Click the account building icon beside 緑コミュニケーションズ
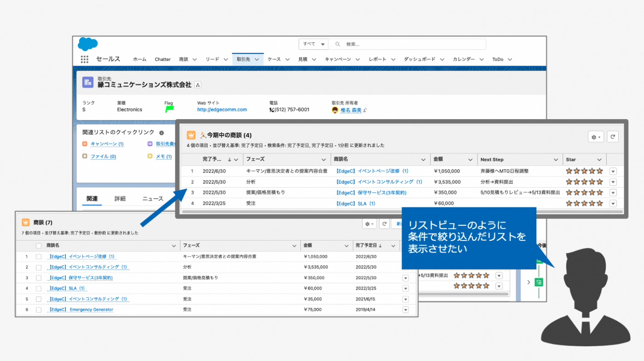Screen dimensions: 644x361 88,82
